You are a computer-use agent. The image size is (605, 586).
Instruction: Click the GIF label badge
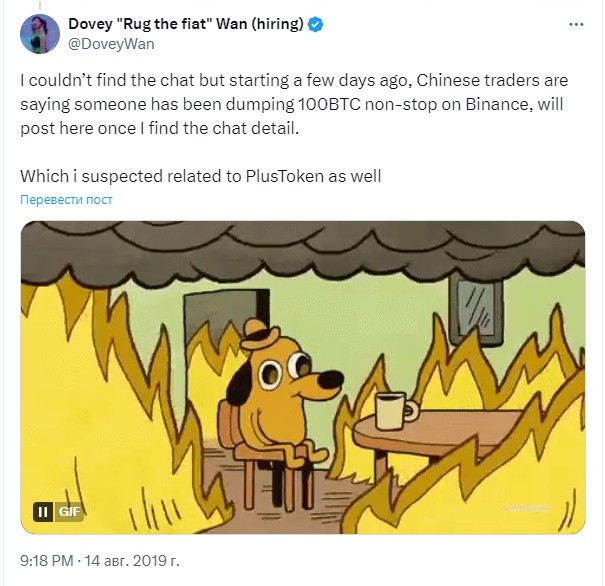pyautogui.click(x=69, y=512)
